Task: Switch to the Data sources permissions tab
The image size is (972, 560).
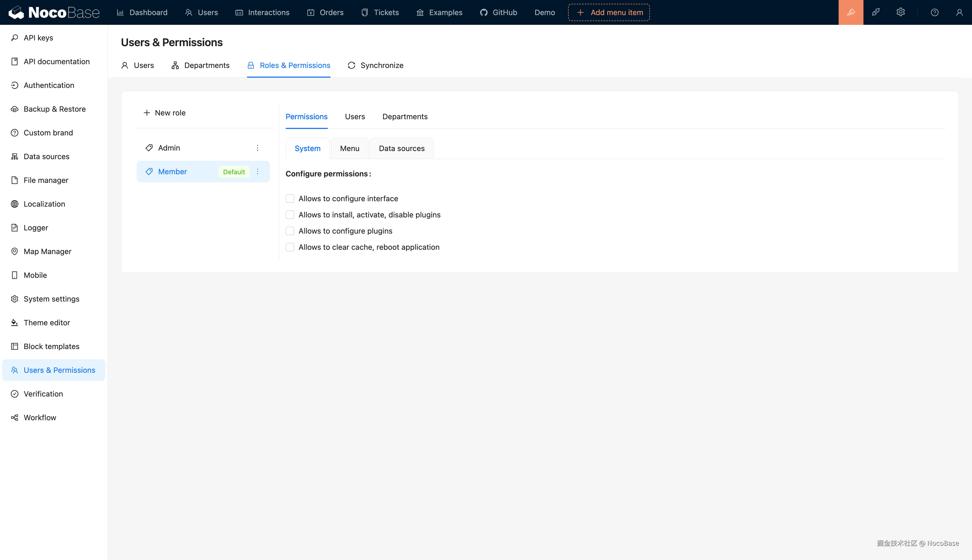Action: [401, 148]
